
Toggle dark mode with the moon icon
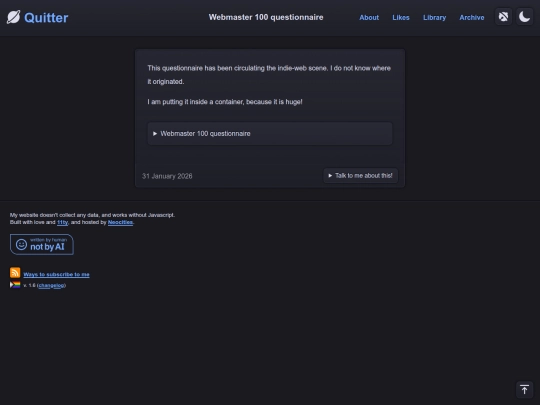pyautogui.click(x=524, y=17)
